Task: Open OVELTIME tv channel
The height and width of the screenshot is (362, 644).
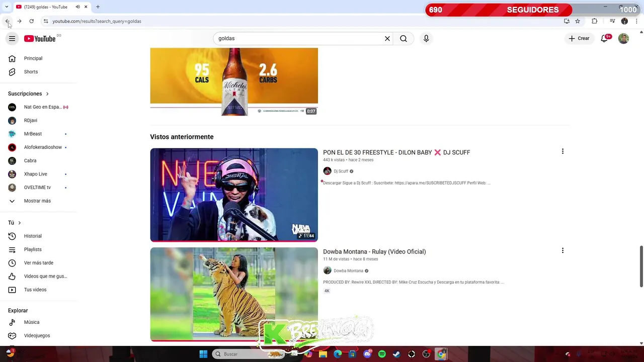Action: coord(38,188)
